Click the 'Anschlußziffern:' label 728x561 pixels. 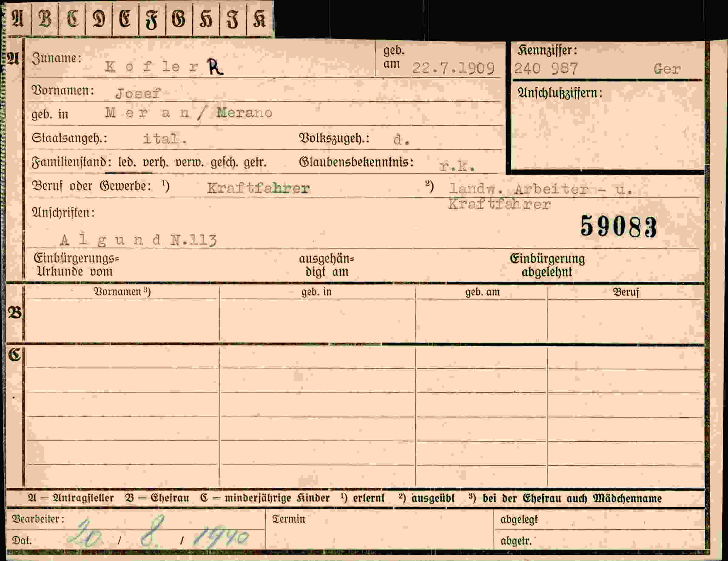click(x=560, y=93)
